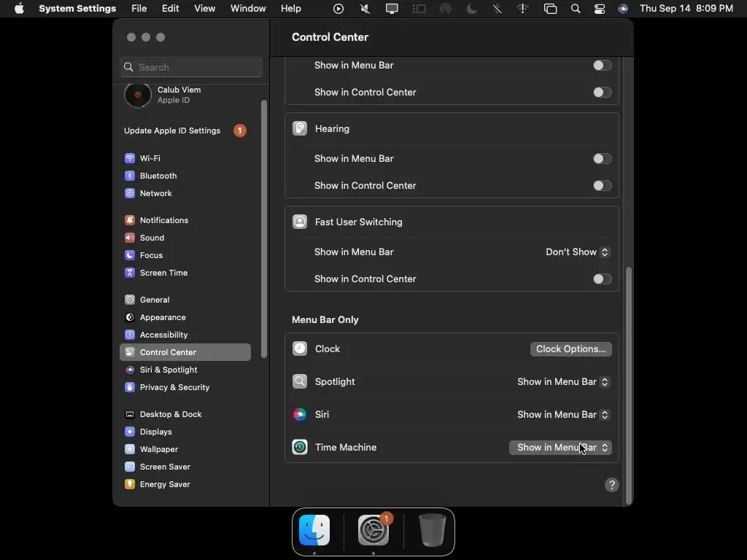Click the help question mark button
This screenshot has height=560, width=747.
[612, 485]
